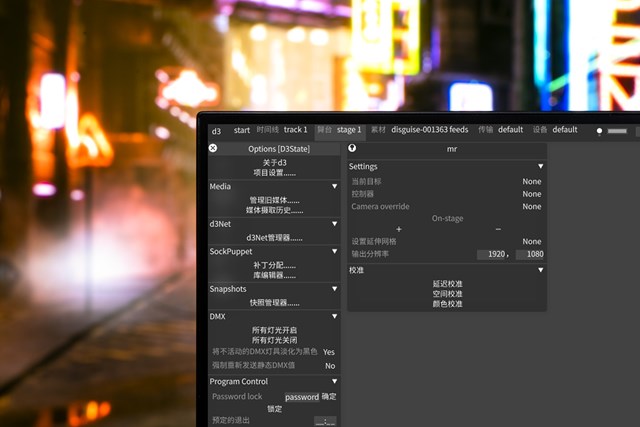Click the 1920 resolution width field

click(x=492, y=254)
